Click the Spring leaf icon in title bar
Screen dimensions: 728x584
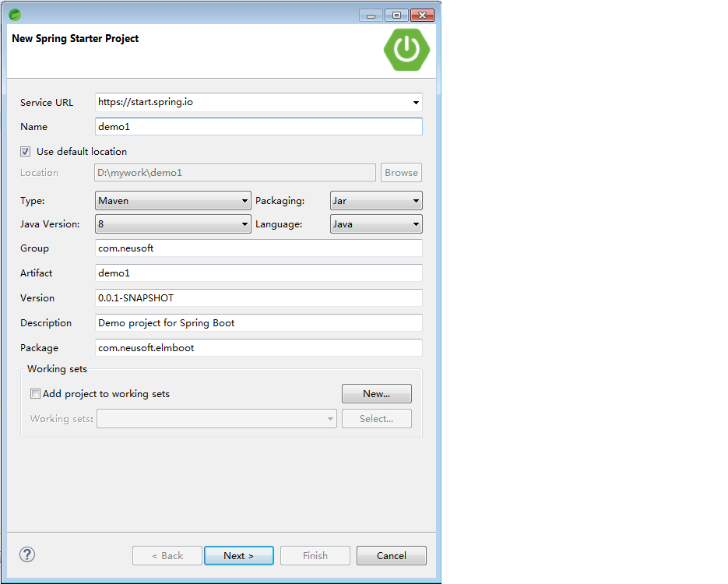point(15,15)
